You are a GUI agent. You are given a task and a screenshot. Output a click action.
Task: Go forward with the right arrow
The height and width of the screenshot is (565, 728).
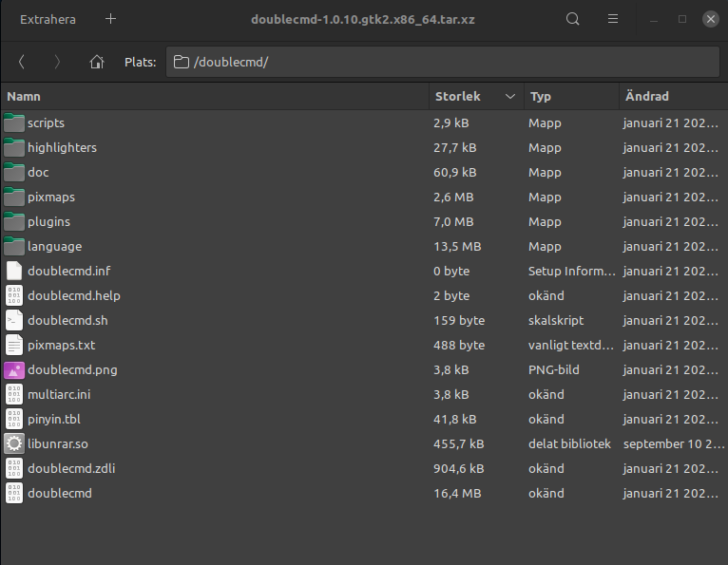pos(57,62)
